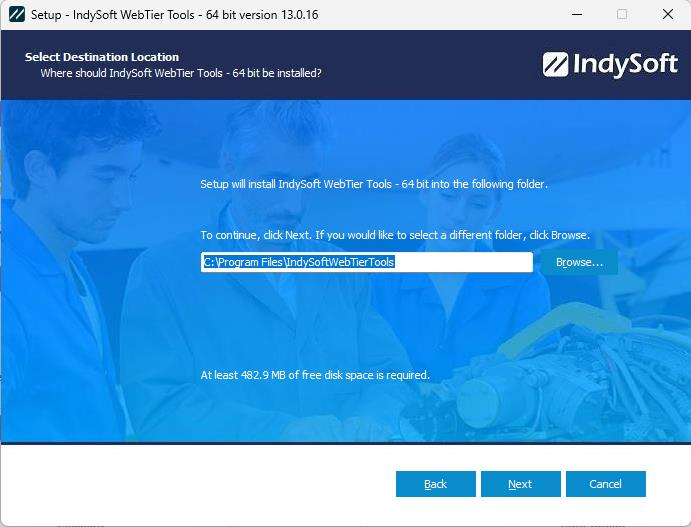691x527 pixels.
Task: Click 'Setup will install IndySoft WebTier Tools' text
Action: [x=374, y=184]
